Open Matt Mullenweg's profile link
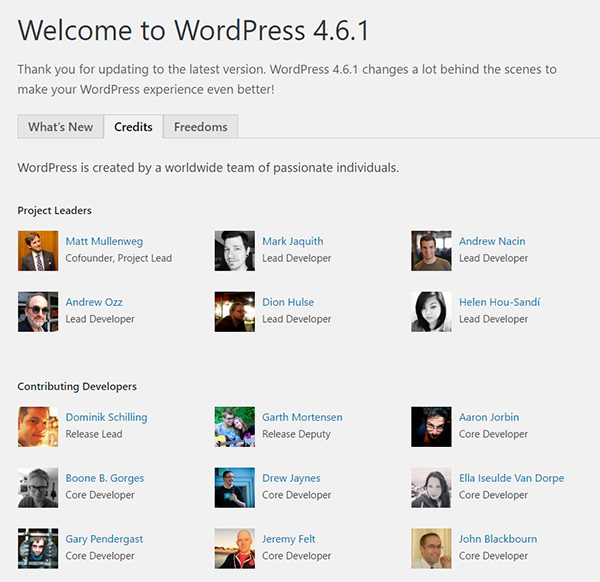This screenshot has width=600, height=582. 104,241
